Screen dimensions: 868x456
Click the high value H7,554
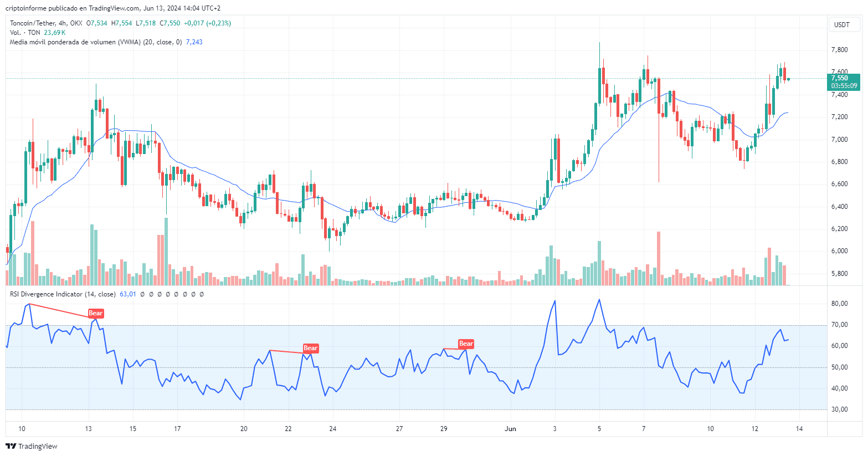[122, 23]
